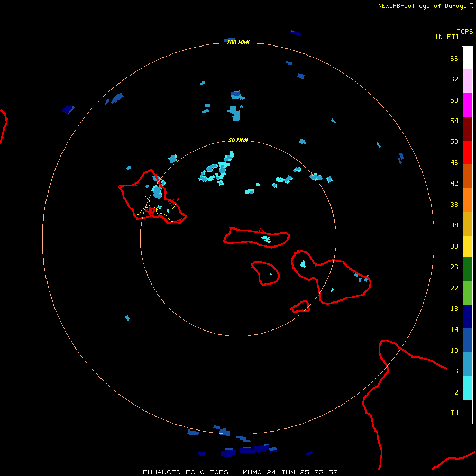Viewport: 476px width, 476px height.
Task: Select the dark orange swatch between 42 and 46
Action: (467, 176)
